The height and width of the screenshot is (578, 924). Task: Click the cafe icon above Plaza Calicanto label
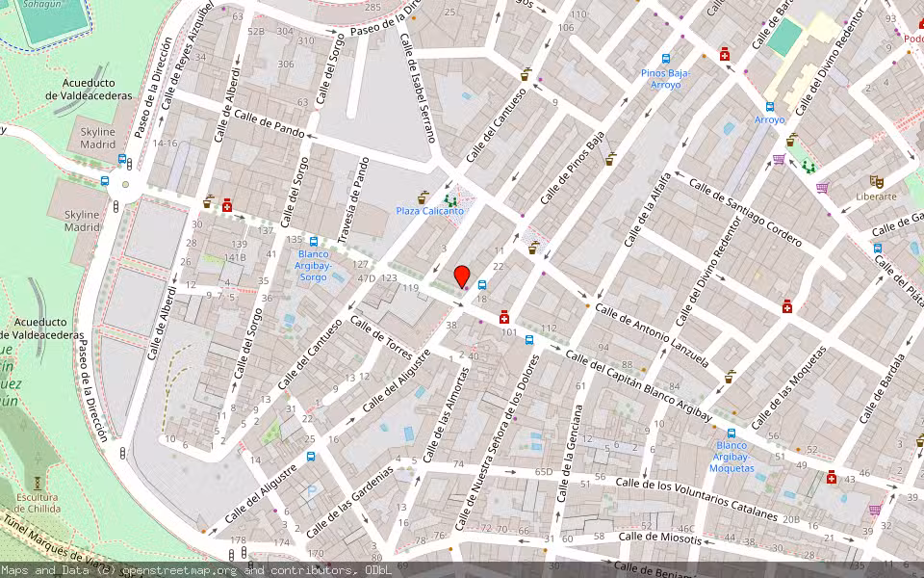[423, 197]
